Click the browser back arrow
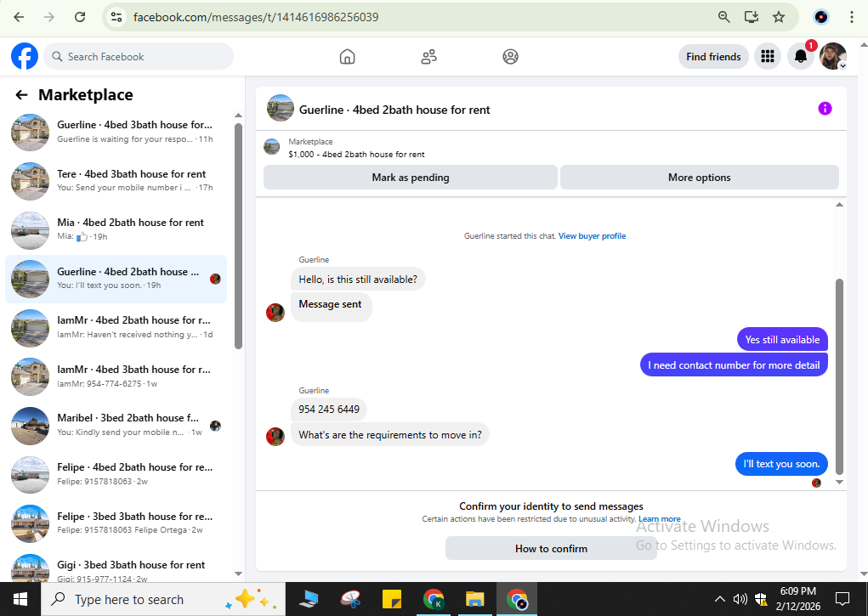The image size is (868, 616). point(19,17)
